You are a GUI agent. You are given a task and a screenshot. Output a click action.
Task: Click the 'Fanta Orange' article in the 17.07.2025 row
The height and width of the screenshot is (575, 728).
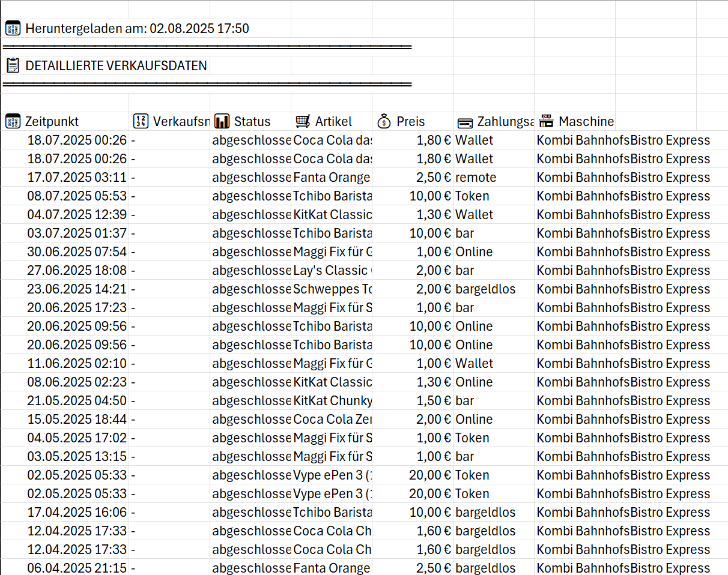click(x=333, y=178)
